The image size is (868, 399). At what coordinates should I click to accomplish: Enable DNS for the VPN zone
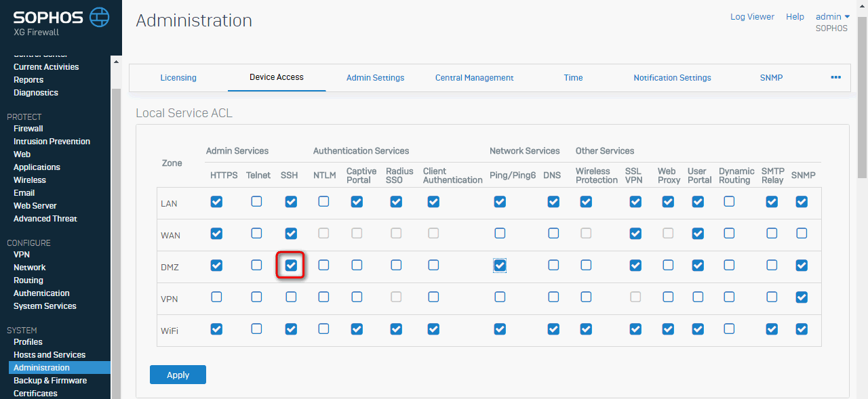553,297
